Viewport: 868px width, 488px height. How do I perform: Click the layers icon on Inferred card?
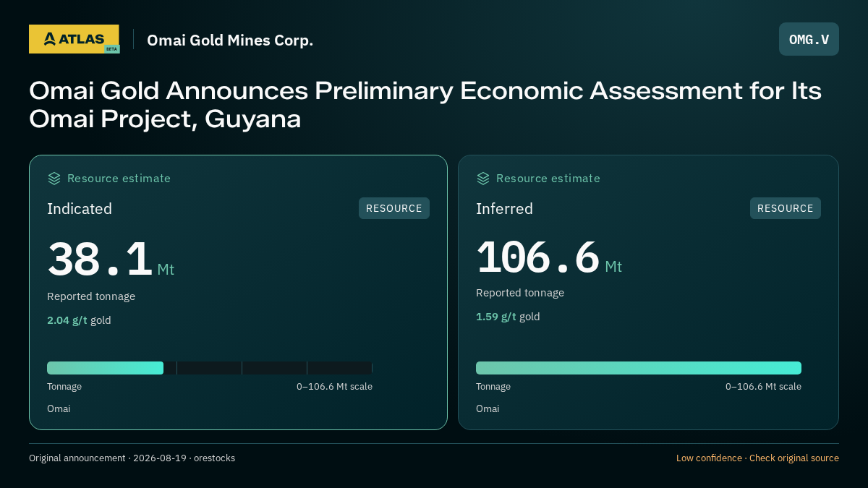click(x=483, y=179)
